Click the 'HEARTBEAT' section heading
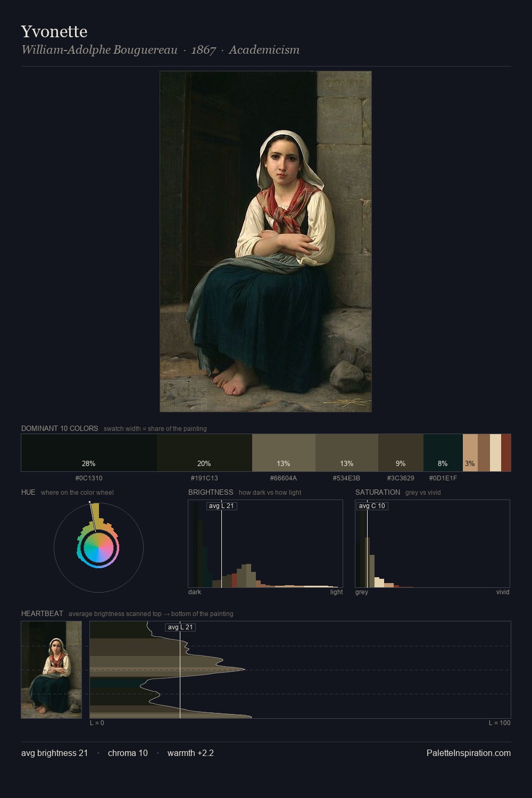Screen dimensions: 532x798 click(x=42, y=613)
